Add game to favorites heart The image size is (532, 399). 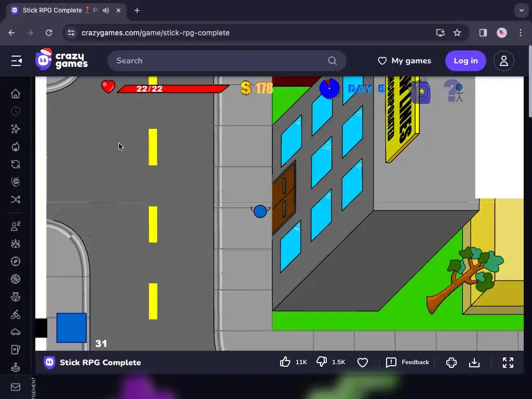pyautogui.click(x=363, y=363)
